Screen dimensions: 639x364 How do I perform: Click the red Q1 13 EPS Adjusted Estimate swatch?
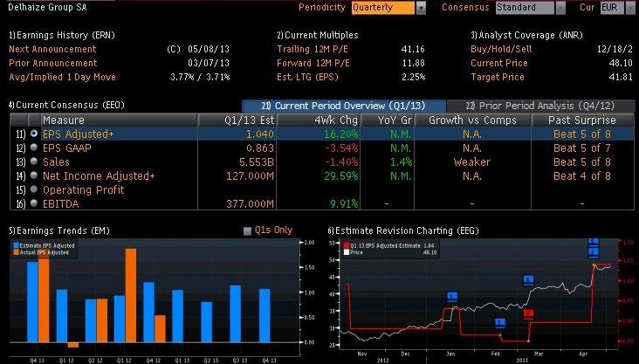pos(347,246)
